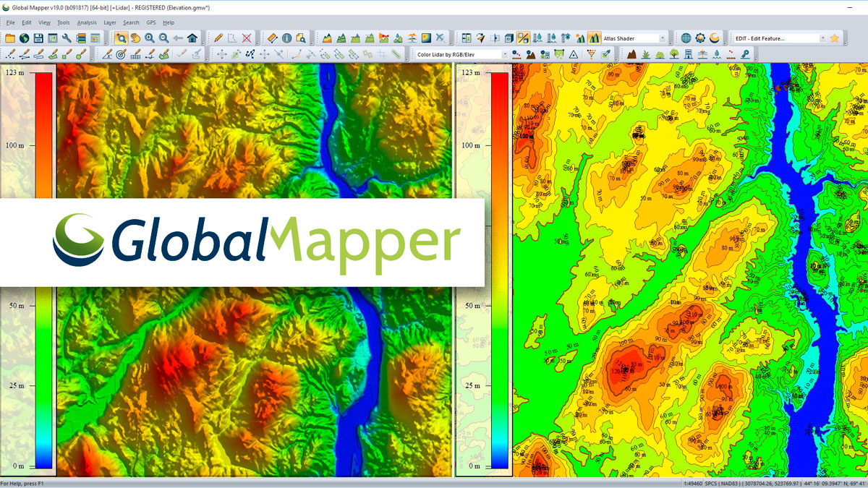Open the GPS menu
The height and width of the screenshot is (488, 868).
[x=150, y=22]
